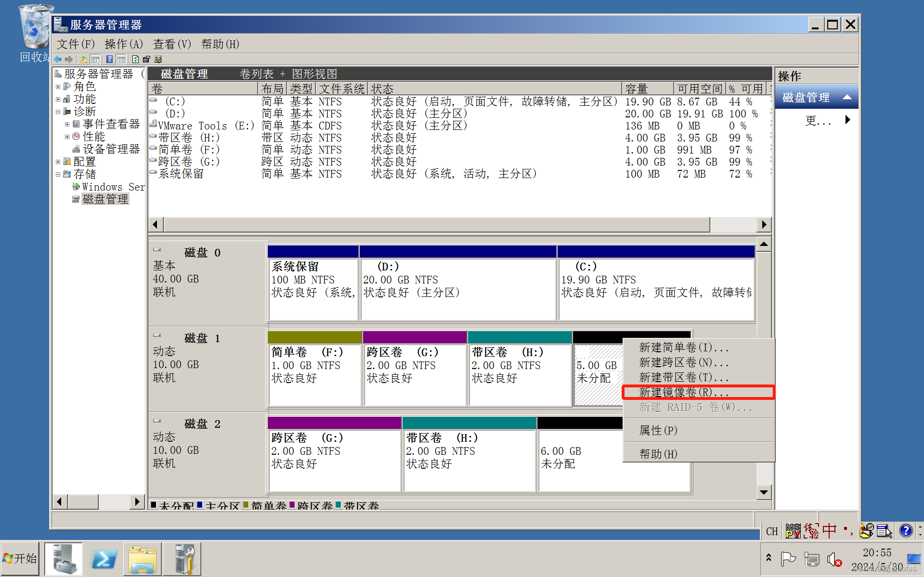
Task: Expand the 功能 tree node
Action: (58, 100)
